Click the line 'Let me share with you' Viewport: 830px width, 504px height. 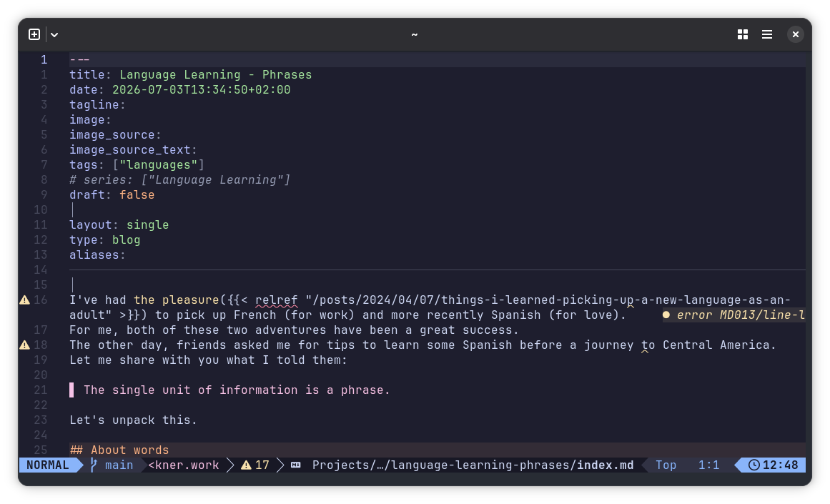[208, 360]
